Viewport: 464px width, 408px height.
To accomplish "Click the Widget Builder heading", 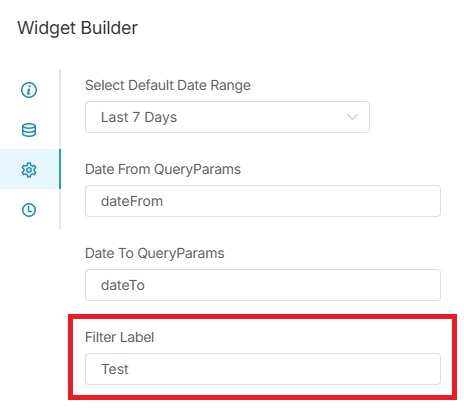I will tap(77, 28).
